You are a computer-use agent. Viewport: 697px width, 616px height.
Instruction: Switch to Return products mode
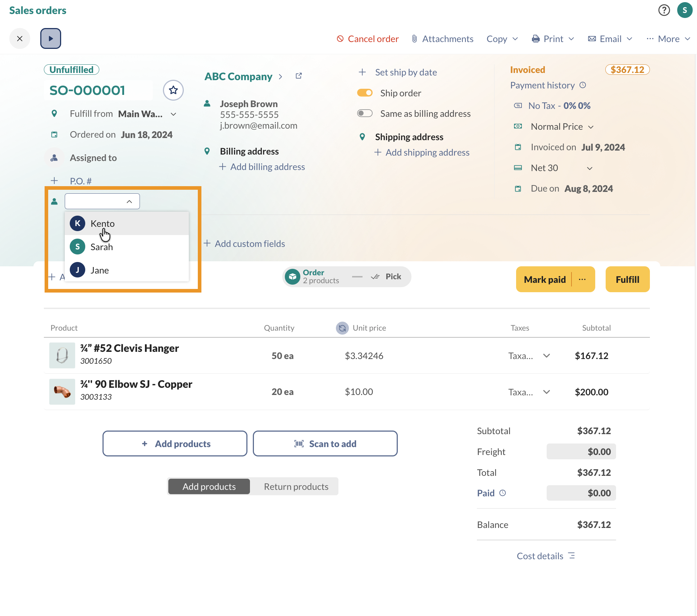(x=296, y=487)
